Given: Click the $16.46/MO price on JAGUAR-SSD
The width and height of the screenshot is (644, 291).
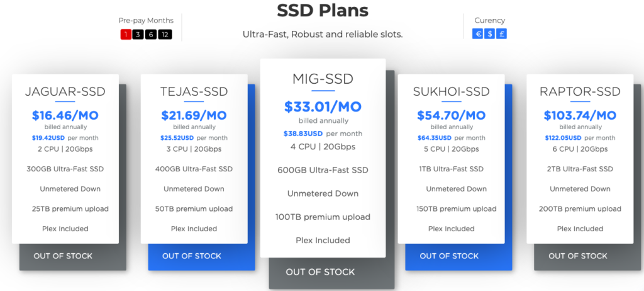Looking at the screenshot, I should [65, 115].
